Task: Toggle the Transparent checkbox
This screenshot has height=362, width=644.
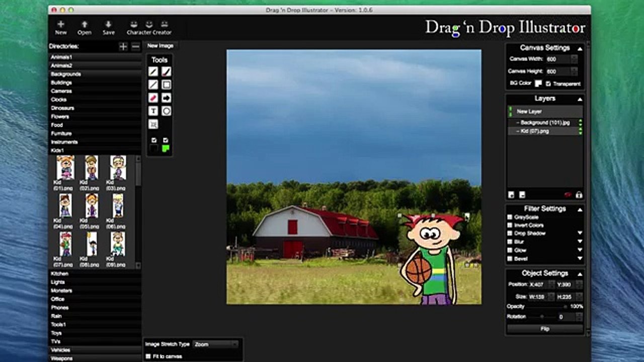Action: click(548, 84)
